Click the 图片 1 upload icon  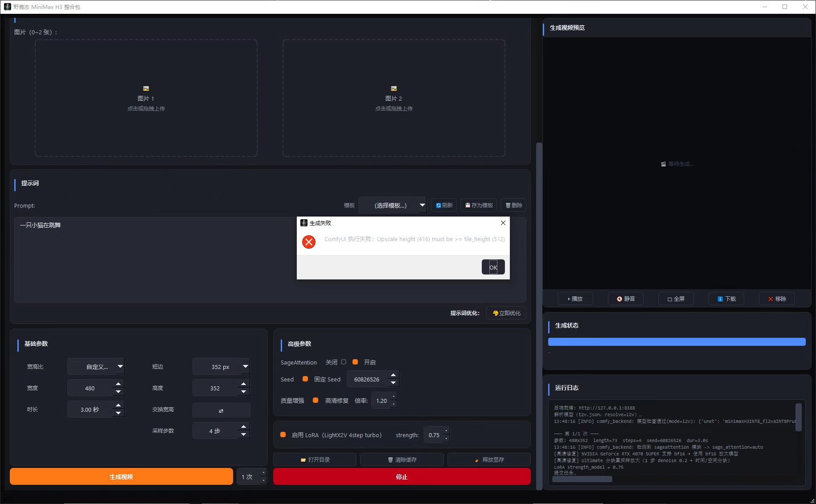(146, 89)
